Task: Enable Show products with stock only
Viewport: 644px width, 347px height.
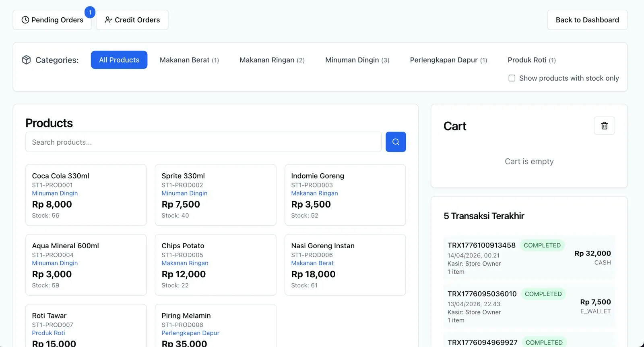Action: (512, 78)
